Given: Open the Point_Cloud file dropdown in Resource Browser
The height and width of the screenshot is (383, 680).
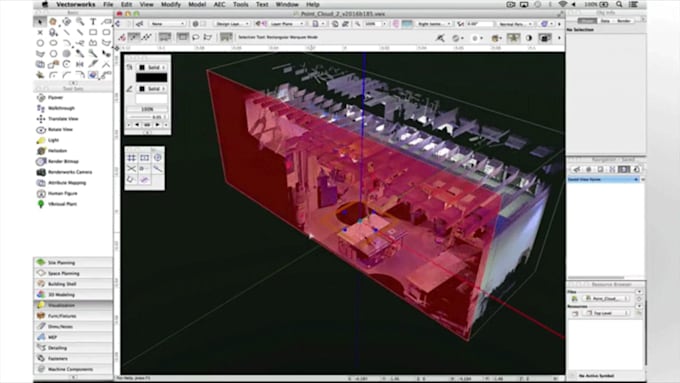Looking at the screenshot, I should point(606,298).
